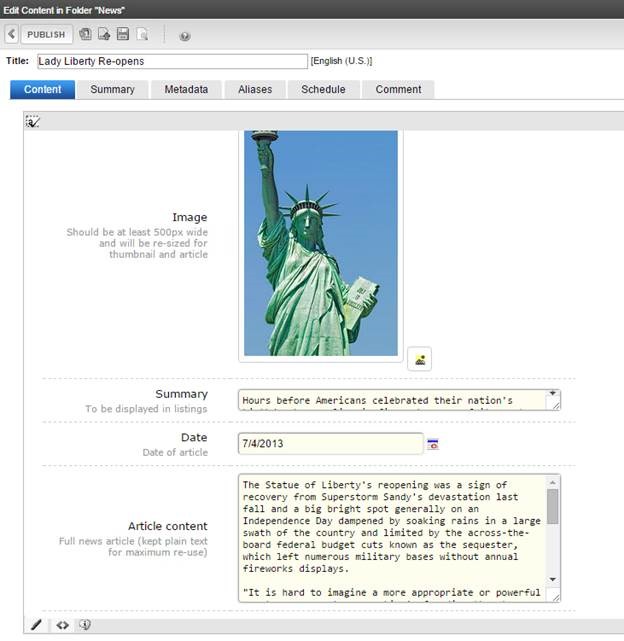
Task: Open the Metadata tab
Action: 185,89
